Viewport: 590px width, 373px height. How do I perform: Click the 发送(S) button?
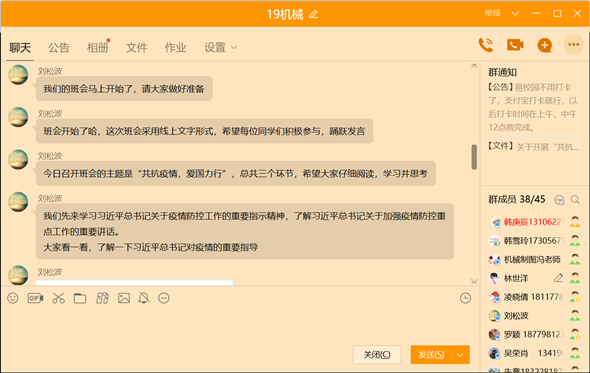(x=431, y=355)
